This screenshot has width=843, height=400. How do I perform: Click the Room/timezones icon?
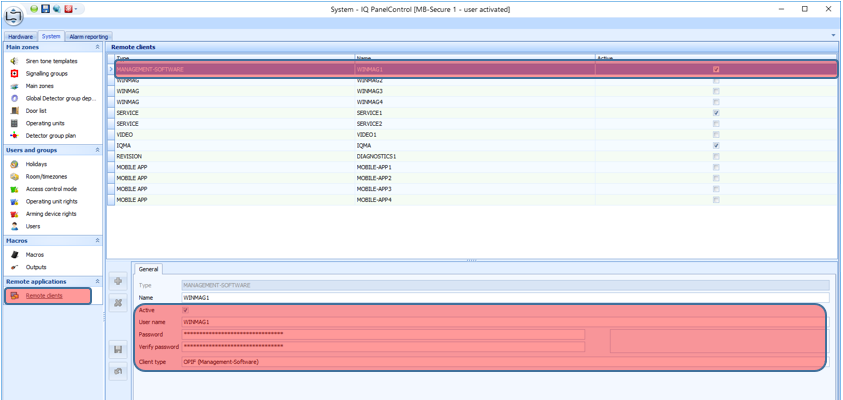pyautogui.click(x=15, y=176)
